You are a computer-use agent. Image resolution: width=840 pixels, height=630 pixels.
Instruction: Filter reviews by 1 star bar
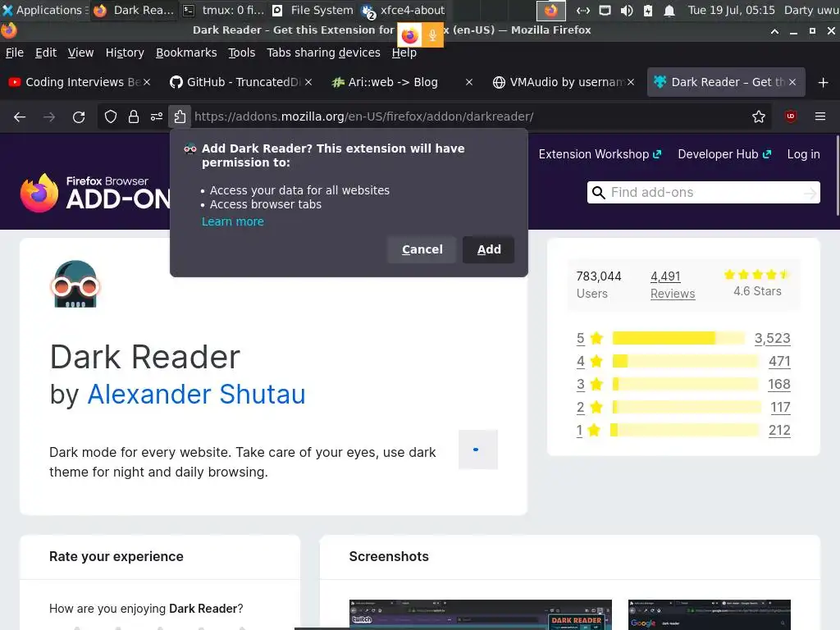(x=685, y=430)
